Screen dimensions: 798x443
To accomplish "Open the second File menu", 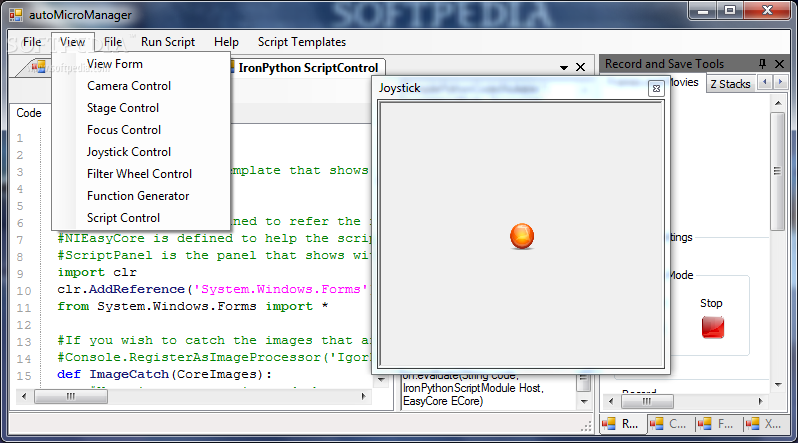I will pos(113,42).
